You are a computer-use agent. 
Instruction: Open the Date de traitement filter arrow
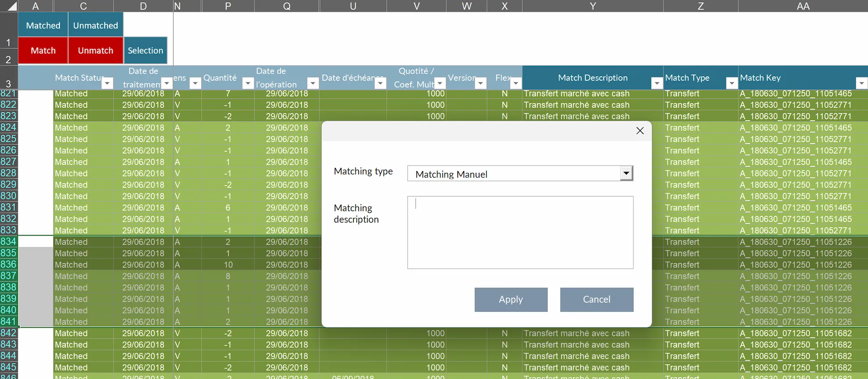pos(167,83)
